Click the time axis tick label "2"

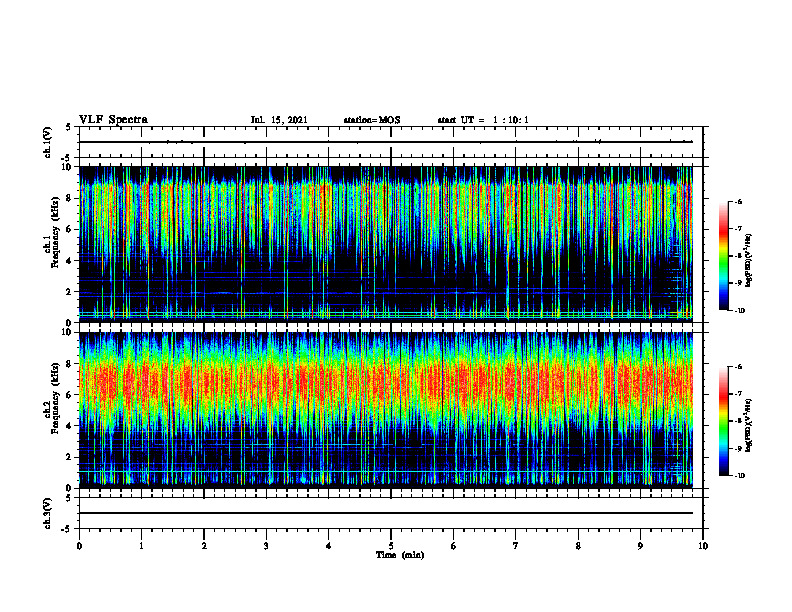click(204, 546)
